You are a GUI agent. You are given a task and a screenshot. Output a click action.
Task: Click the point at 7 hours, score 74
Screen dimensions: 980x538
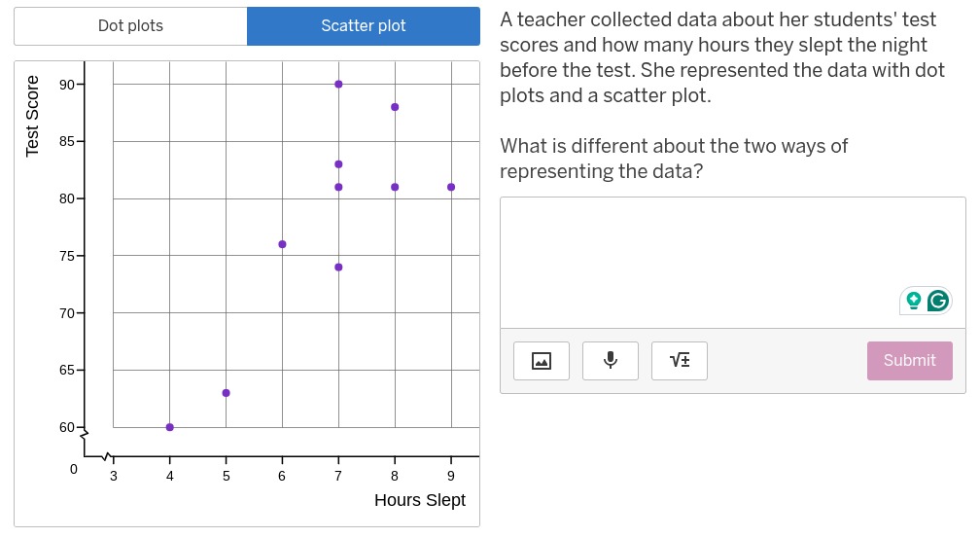tap(338, 268)
